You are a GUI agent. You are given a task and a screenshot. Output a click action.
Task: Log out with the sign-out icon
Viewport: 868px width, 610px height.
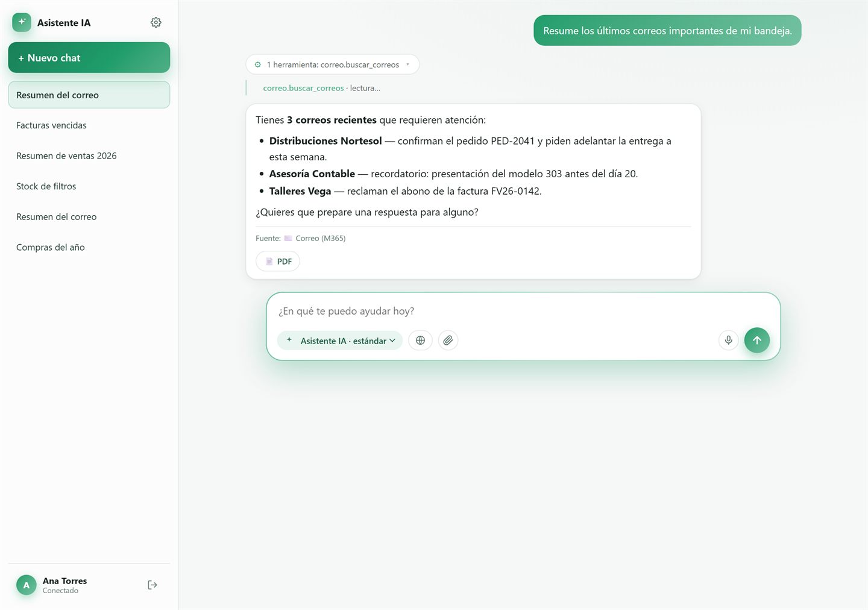(x=153, y=585)
